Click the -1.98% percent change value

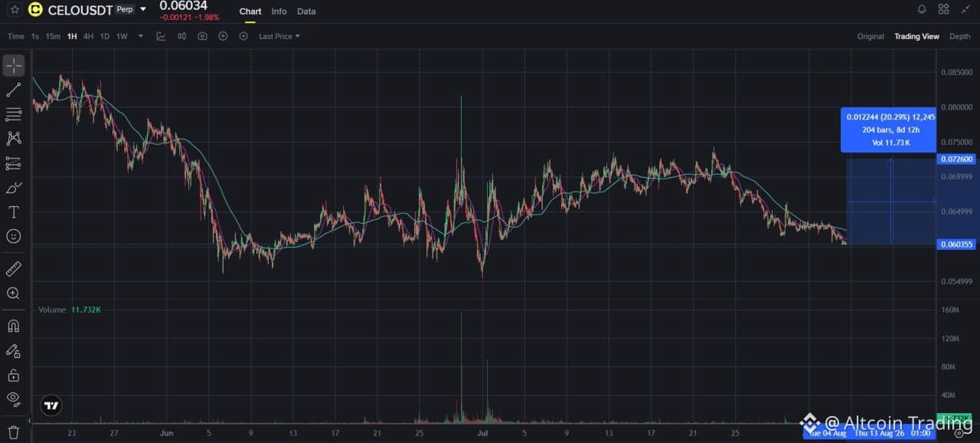tap(206, 17)
